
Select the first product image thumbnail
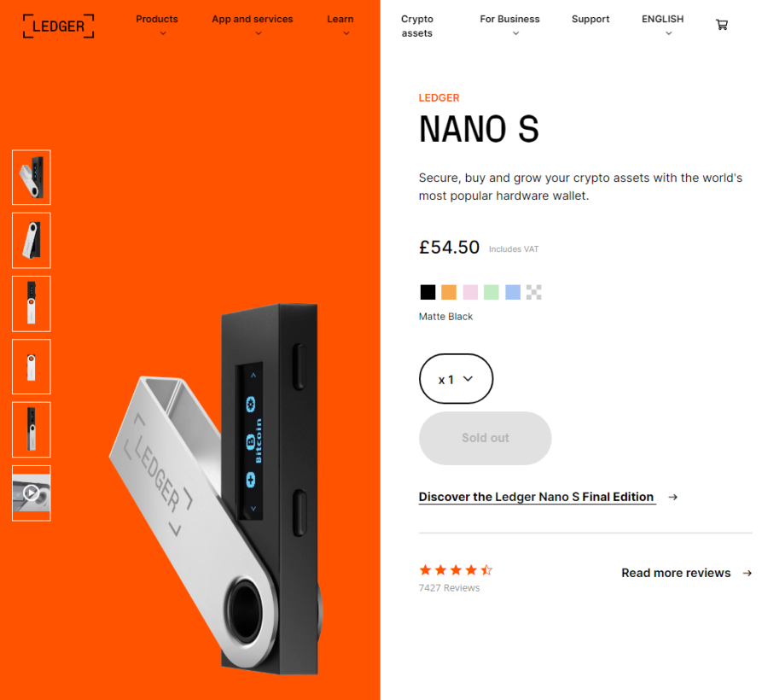coord(32,178)
